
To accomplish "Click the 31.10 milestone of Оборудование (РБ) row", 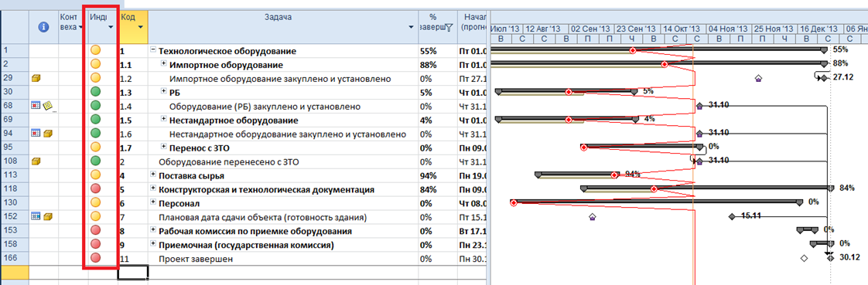I will pos(699,106).
